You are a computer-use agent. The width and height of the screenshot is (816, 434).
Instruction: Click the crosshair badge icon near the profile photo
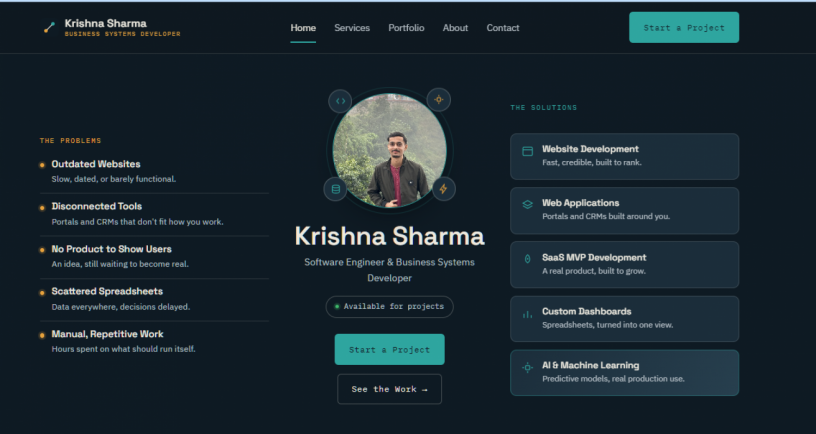pos(439,99)
